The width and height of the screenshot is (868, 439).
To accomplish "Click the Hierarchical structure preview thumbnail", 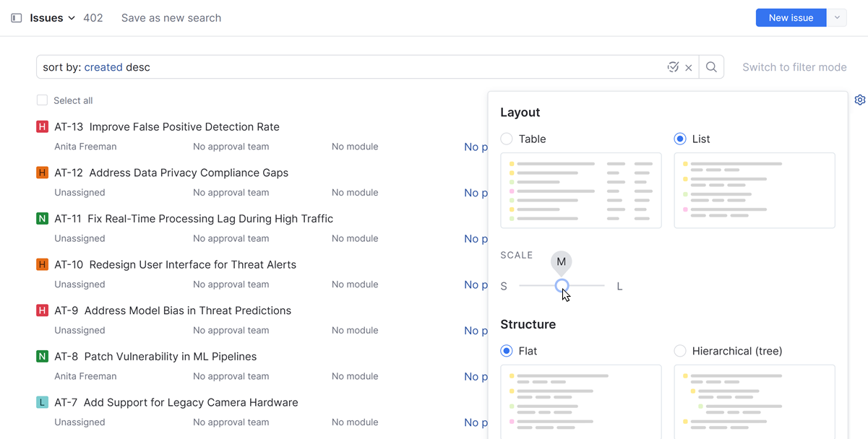I will click(755, 401).
